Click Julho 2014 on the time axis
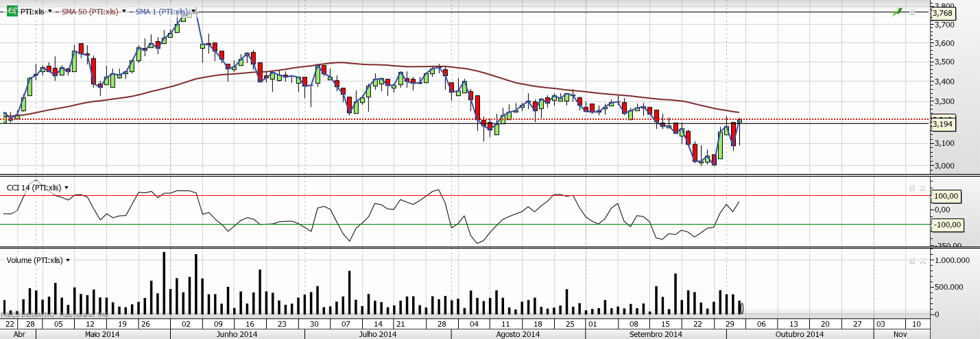This screenshot has width=980, height=339. click(x=378, y=334)
